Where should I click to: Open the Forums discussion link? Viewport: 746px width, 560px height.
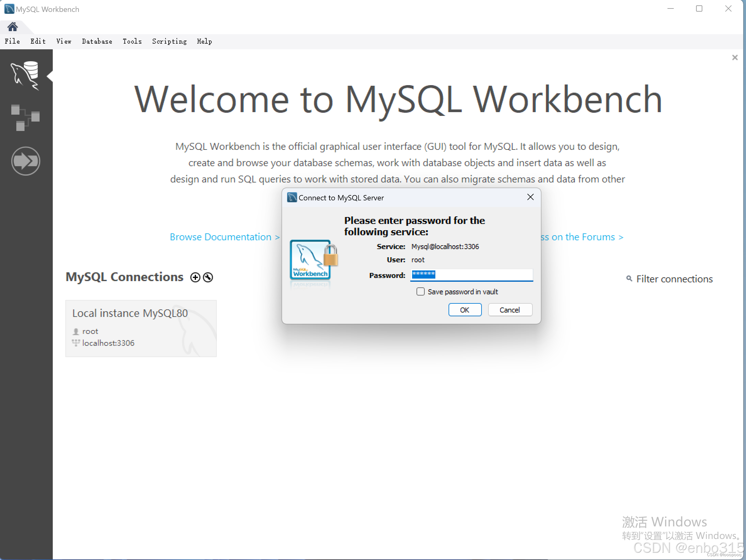click(x=583, y=237)
